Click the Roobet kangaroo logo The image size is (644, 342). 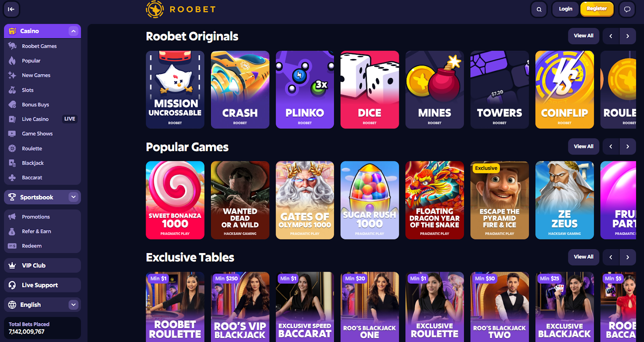tap(155, 9)
